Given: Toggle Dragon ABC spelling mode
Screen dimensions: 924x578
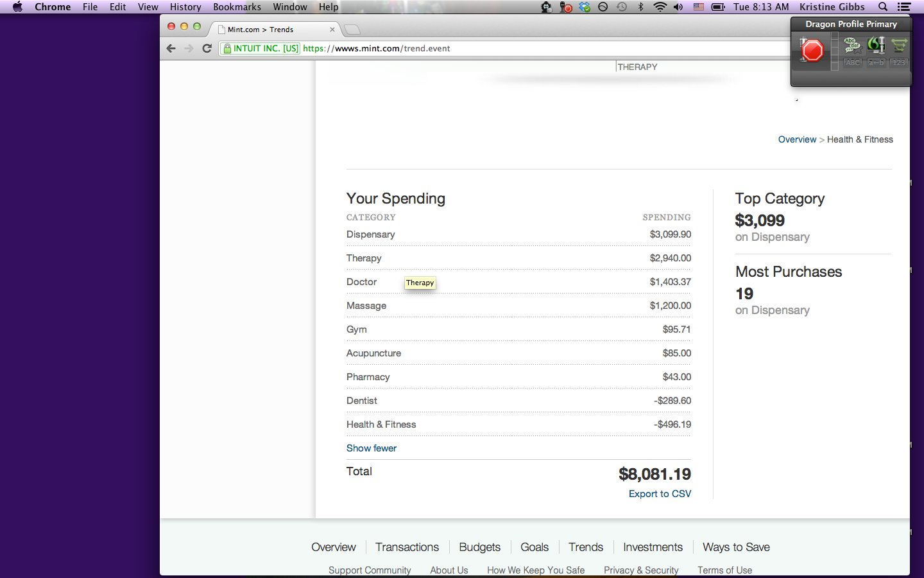Looking at the screenshot, I should 853,62.
